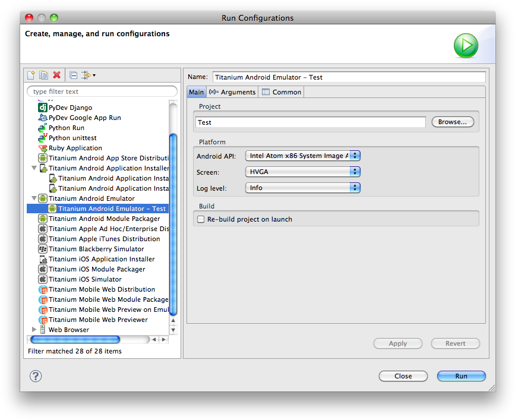Select the Titanium iOS Simulator label

point(85,279)
